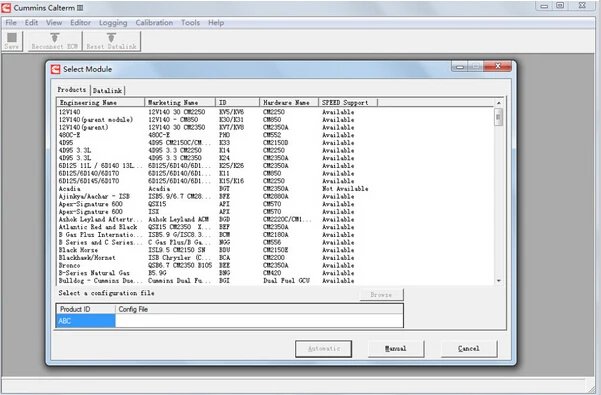The height and width of the screenshot is (395, 601).
Task: Open the Help menu
Action: (x=216, y=23)
